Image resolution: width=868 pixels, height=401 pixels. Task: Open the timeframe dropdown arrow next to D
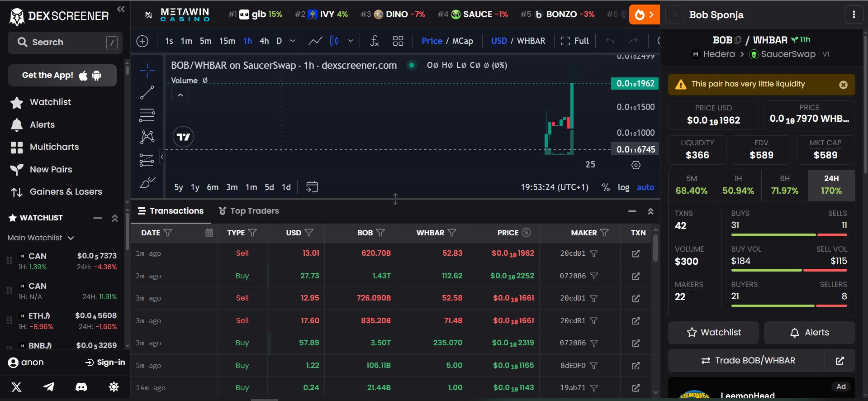293,41
